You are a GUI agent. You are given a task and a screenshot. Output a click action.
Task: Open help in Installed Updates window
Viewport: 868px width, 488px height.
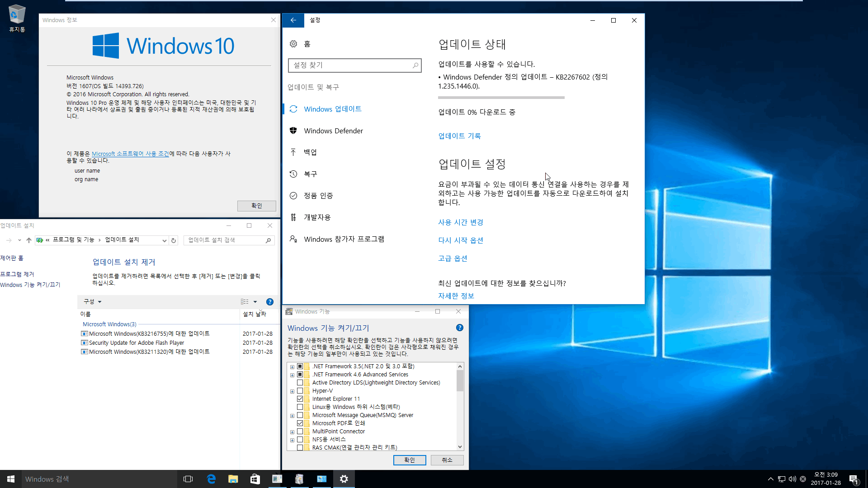point(270,302)
